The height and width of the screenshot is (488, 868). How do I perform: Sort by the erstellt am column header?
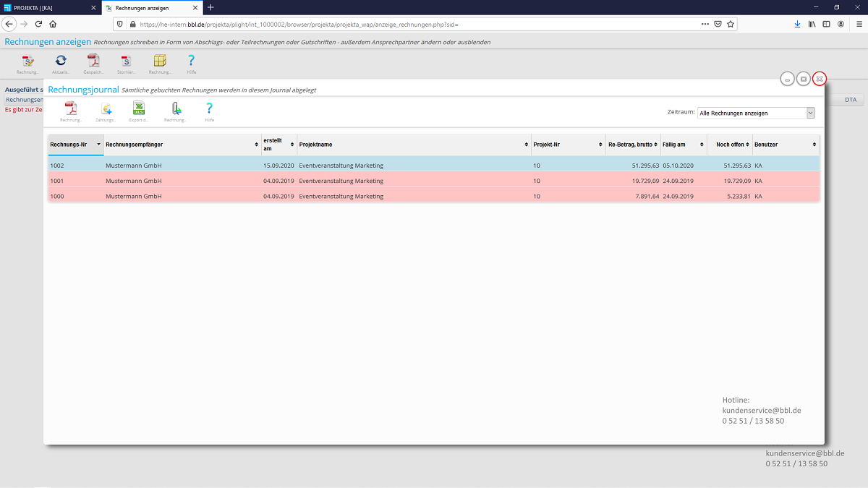click(x=279, y=145)
